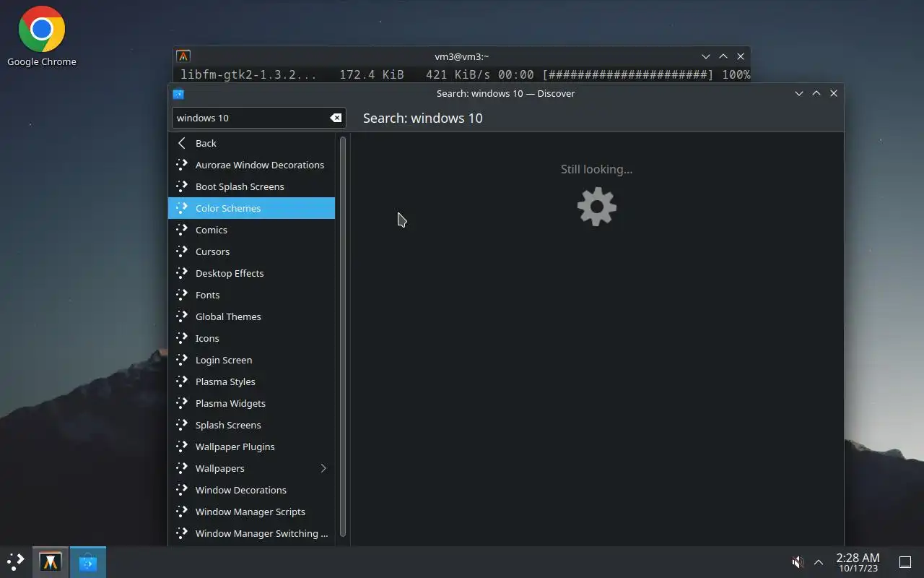Viewport: 924px width, 578px height.
Task: Select Color Schemes category
Action: (x=251, y=208)
